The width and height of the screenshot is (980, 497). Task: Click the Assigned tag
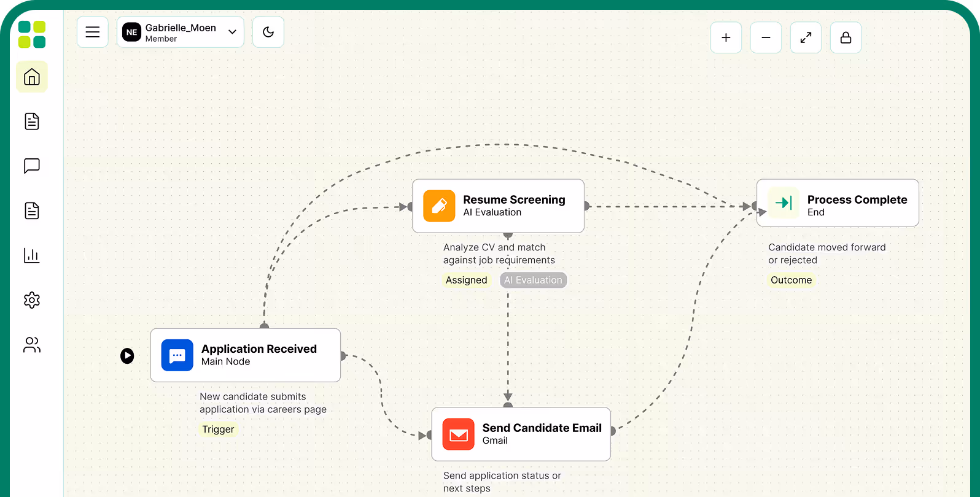466,280
